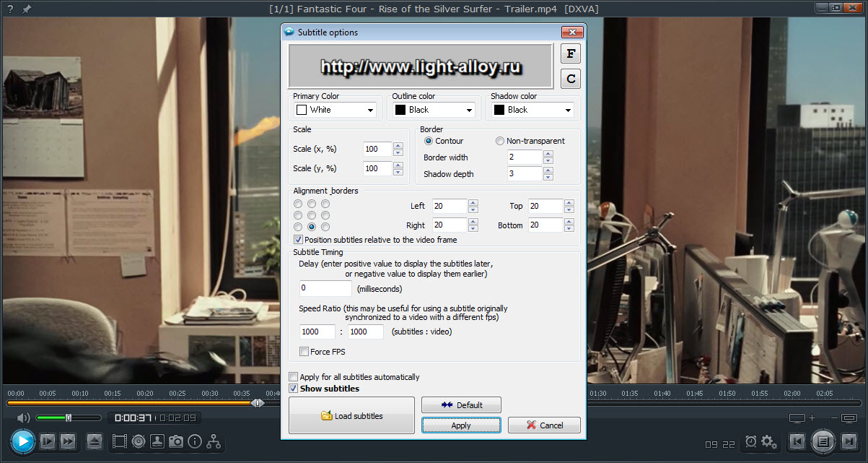Enable Force FPS checkbox
This screenshot has width=868, height=463.
point(304,352)
